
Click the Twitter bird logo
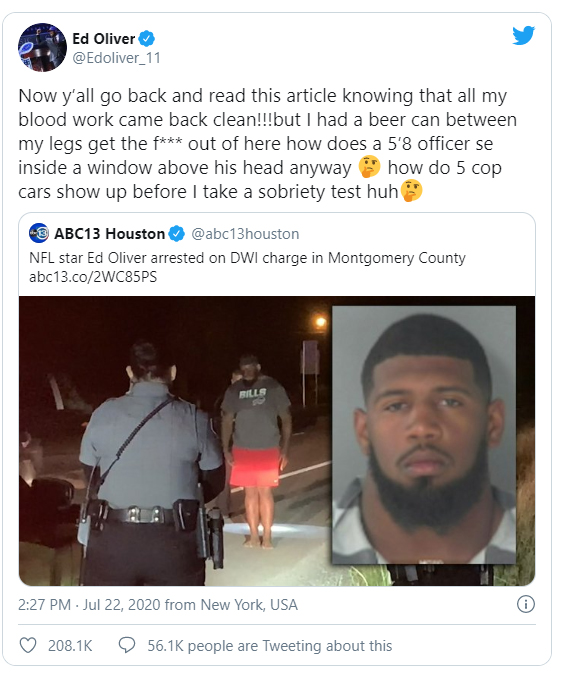[523, 35]
